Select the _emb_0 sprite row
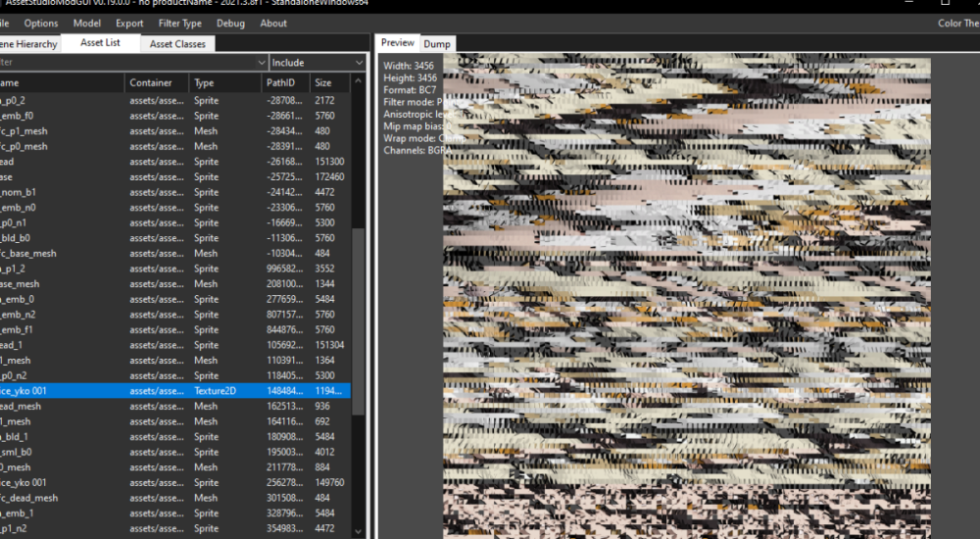This screenshot has height=539, width=980. click(175, 299)
